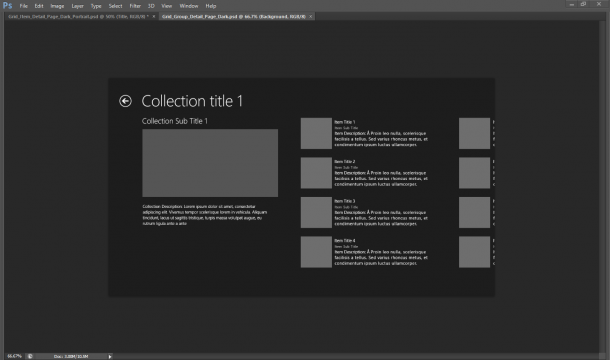Viewport: 610px width, 360px height.
Task: Expand the status bar info arrow menu
Action: tap(110, 356)
